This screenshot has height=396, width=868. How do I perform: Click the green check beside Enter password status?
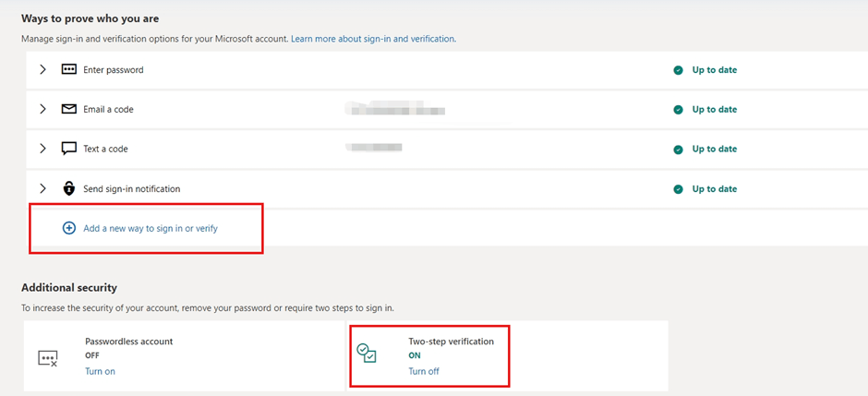[x=678, y=70]
